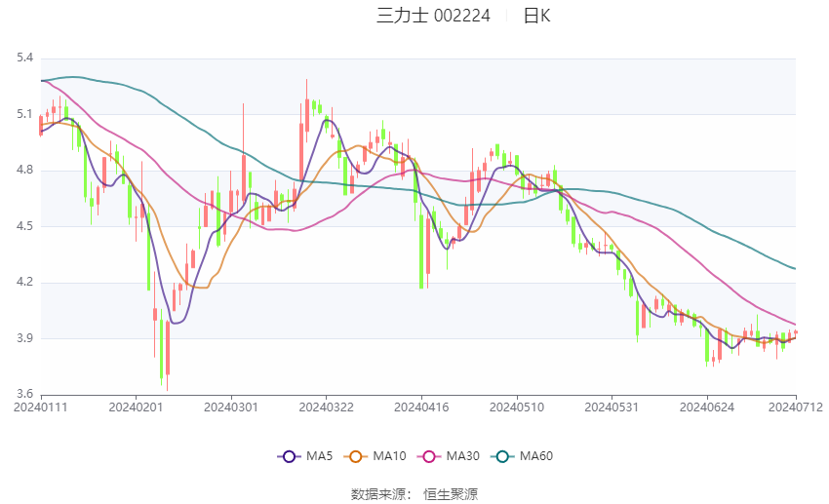Select the 20240322 date axis label

(x=326, y=407)
